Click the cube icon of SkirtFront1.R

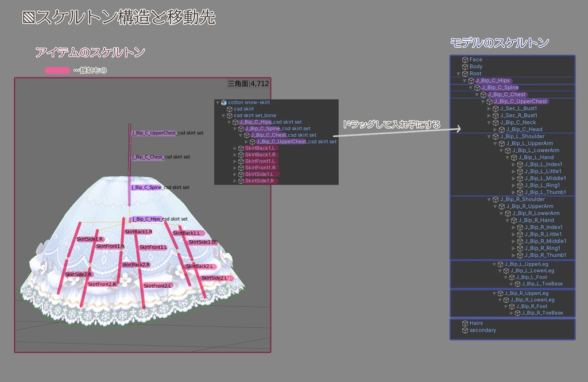pos(241,168)
